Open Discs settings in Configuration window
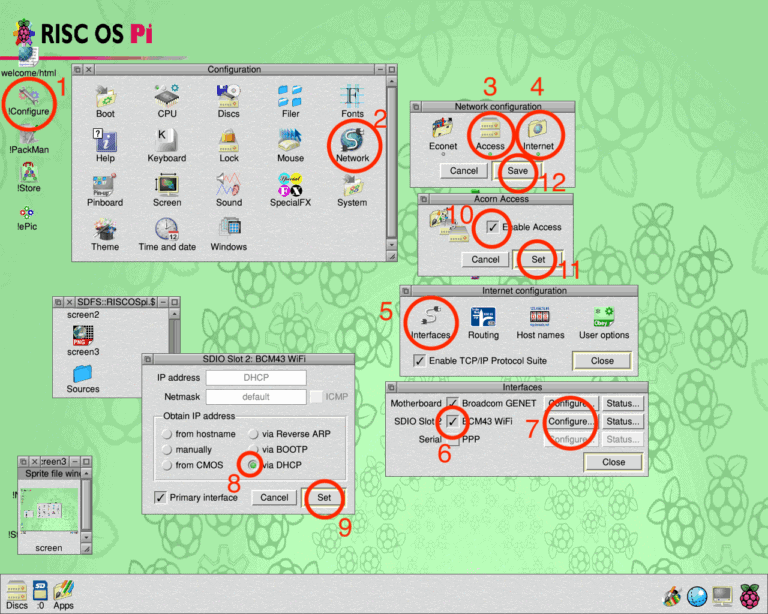The width and height of the screenshot is (768, 614). point(228,102)
